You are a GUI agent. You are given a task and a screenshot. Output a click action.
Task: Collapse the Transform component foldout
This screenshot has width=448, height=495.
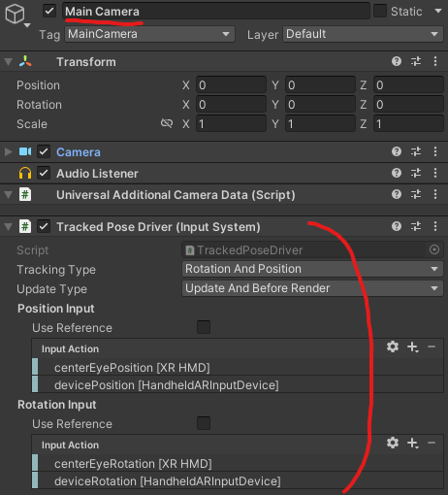pos(8,62)
